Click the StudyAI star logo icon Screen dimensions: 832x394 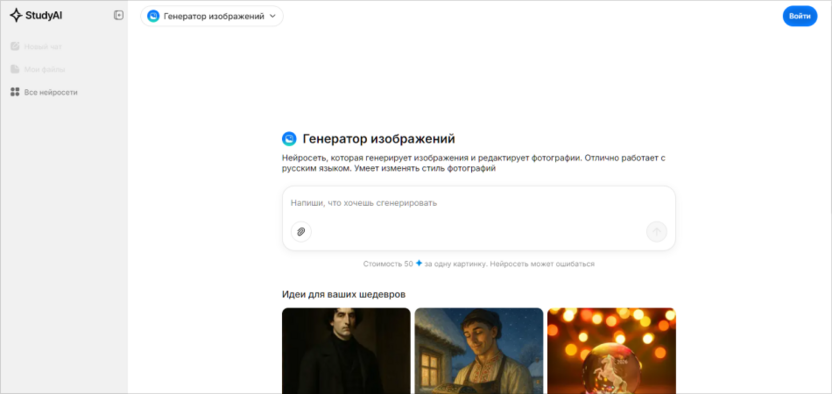click(16, 15)
